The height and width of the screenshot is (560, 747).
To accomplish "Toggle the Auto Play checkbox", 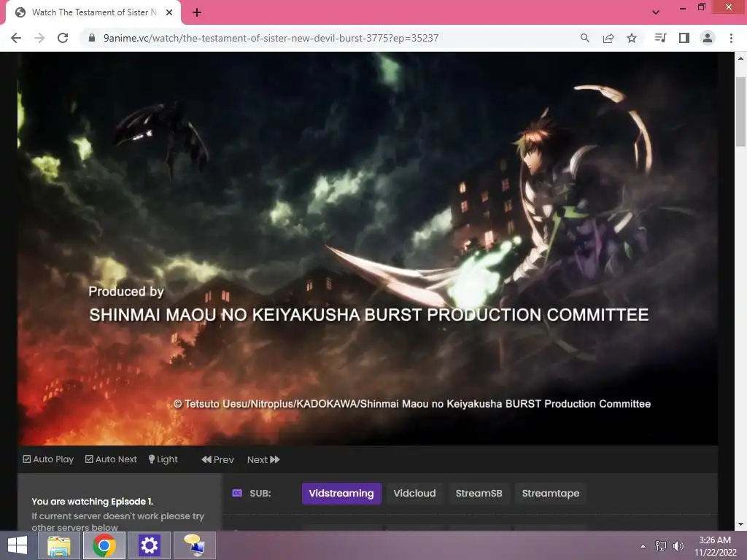I will (48, 459).
